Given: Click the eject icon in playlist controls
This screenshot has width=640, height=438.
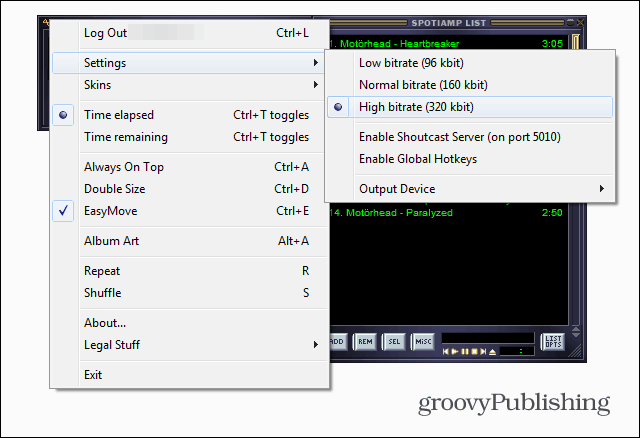Looking at the screenshot, I should [493, 351].
